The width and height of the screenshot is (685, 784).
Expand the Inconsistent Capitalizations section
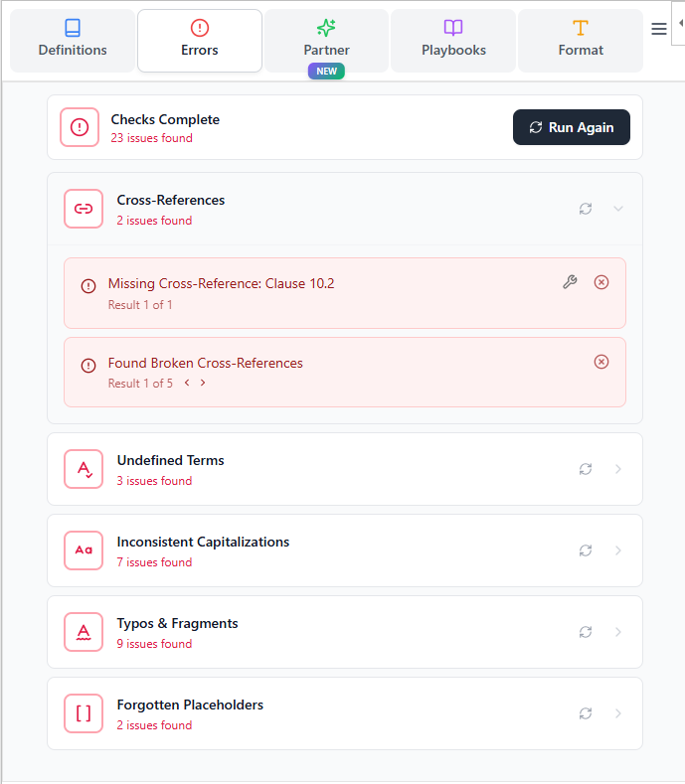pos(618,550)
